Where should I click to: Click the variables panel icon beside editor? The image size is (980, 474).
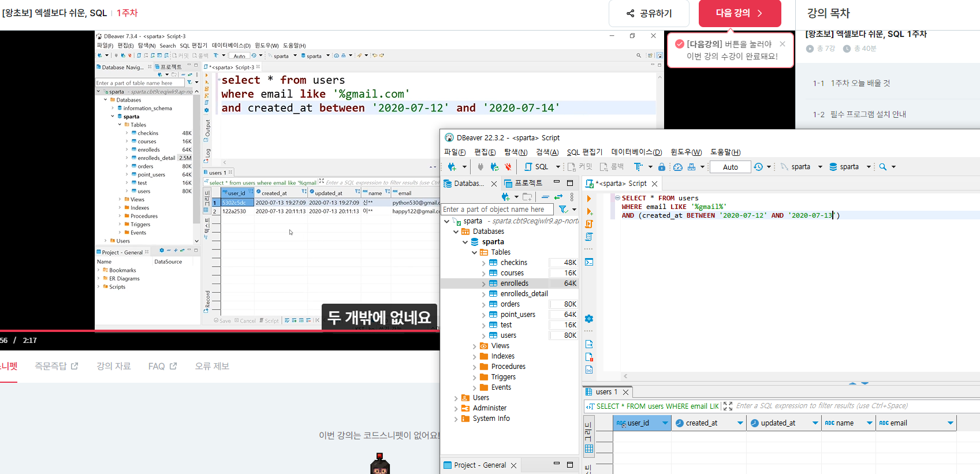coord(589,370)
